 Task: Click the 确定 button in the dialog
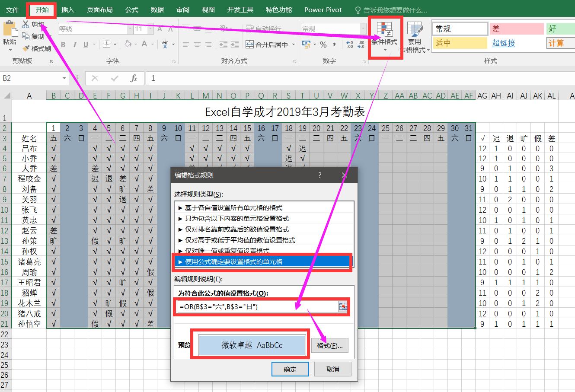(x=290, y=369)
